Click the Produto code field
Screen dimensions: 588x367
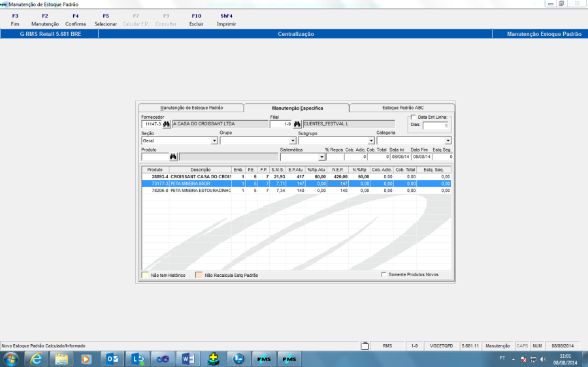point(155,157)
